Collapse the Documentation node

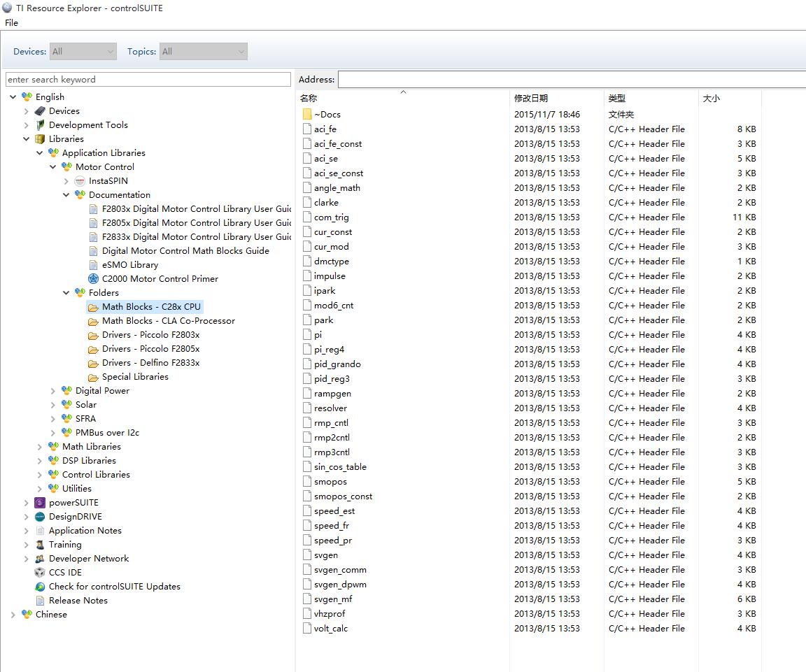click(x=66, y=194)
